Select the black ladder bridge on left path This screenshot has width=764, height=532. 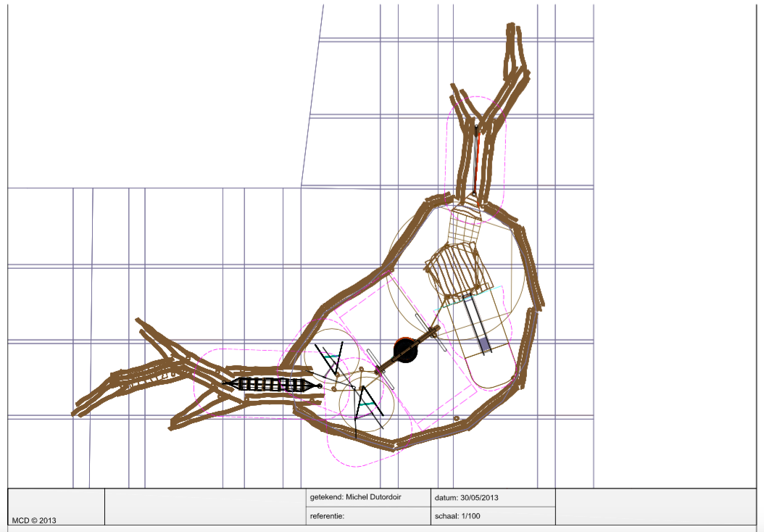tap(273, 385)
